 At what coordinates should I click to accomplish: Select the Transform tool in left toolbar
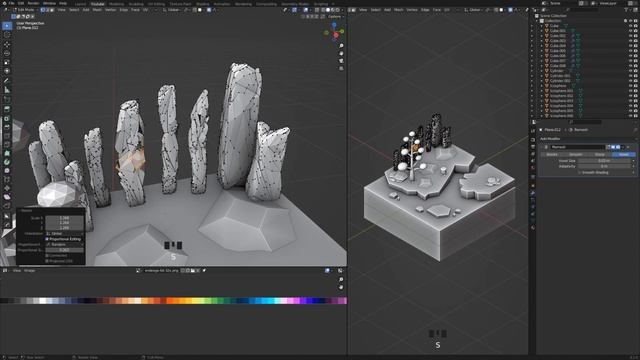pos(7,71)
